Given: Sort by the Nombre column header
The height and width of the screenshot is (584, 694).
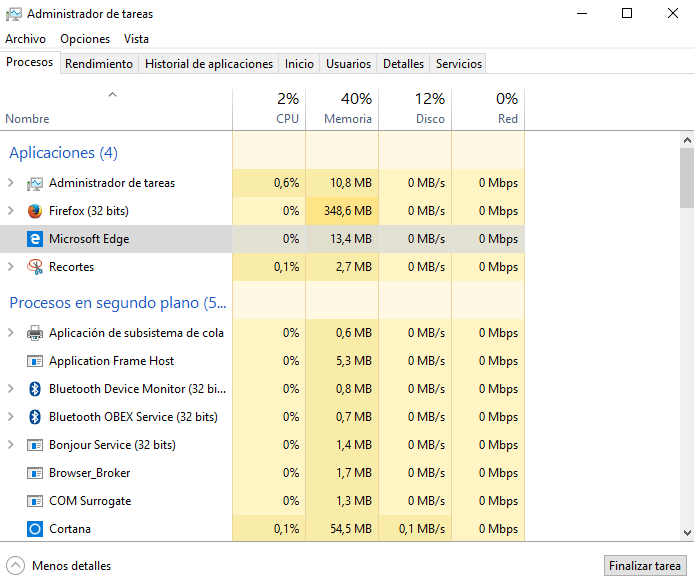Looking at the screenshot, I should tap(116, 110).
